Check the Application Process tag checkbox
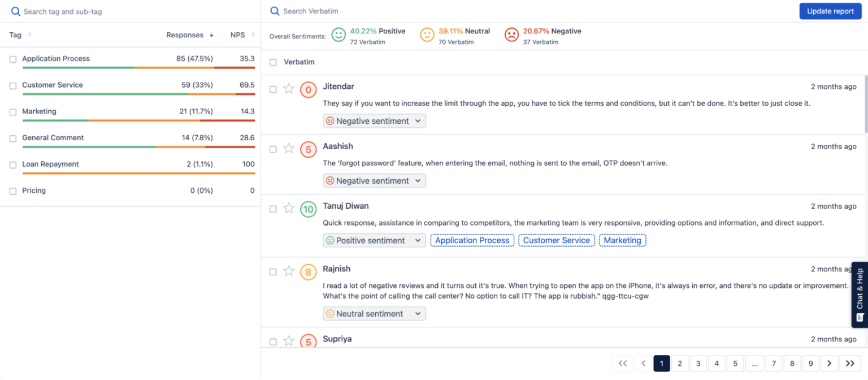 click(12, 58)
